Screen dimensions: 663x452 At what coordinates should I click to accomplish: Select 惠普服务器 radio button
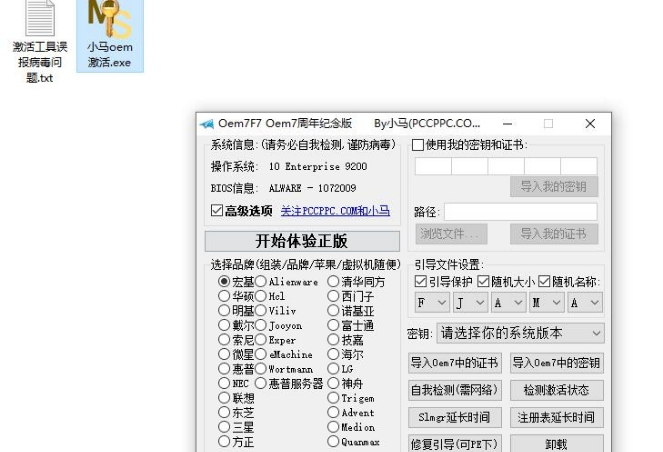(261, 383)
